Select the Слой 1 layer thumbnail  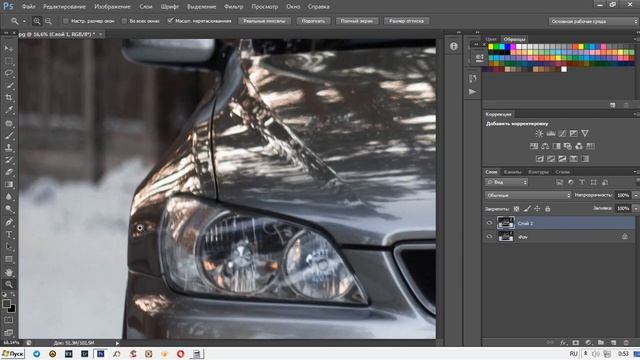click(506, 223)
